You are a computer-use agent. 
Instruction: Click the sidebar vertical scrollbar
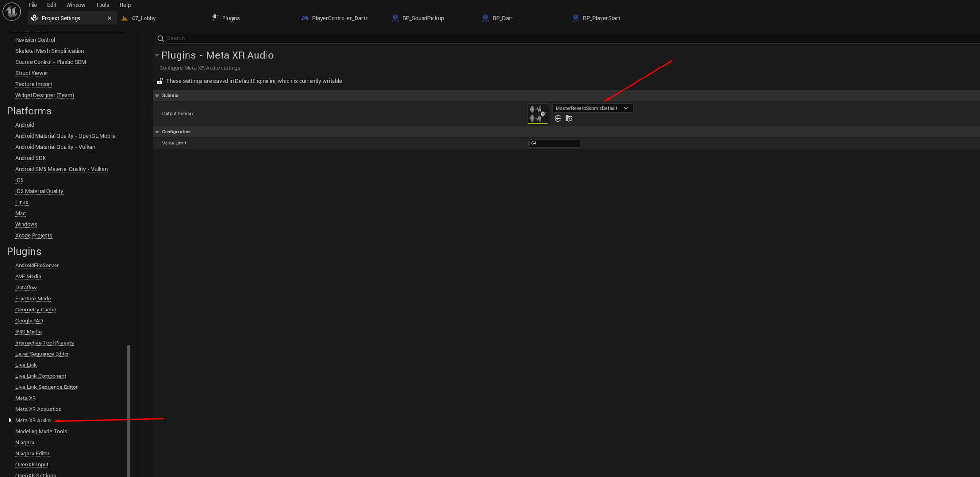[128, 410]
